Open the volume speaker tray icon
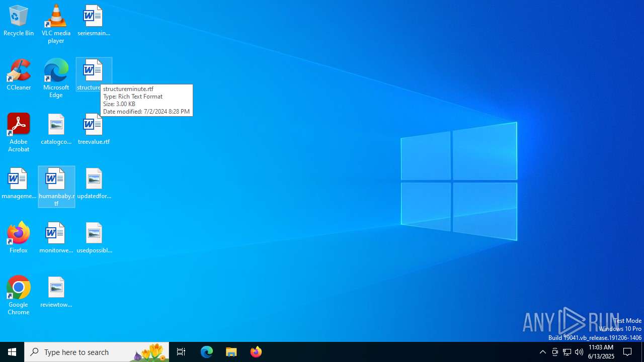 (579, 352)
